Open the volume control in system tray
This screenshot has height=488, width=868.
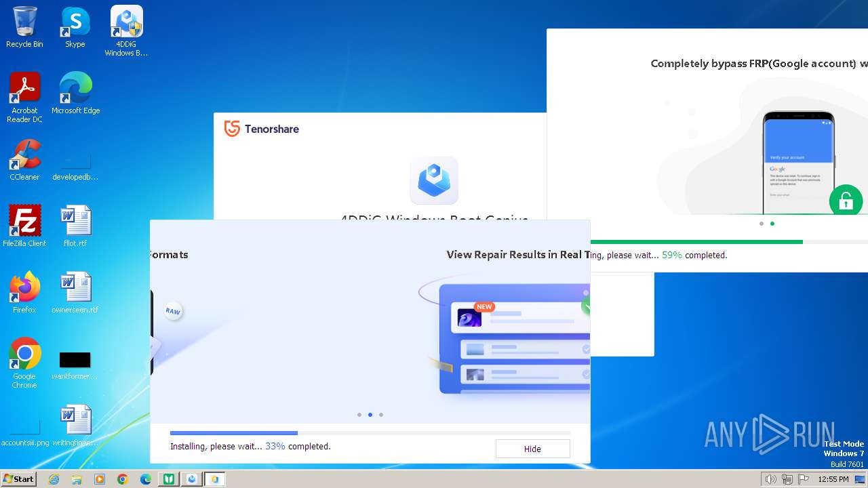770,479
